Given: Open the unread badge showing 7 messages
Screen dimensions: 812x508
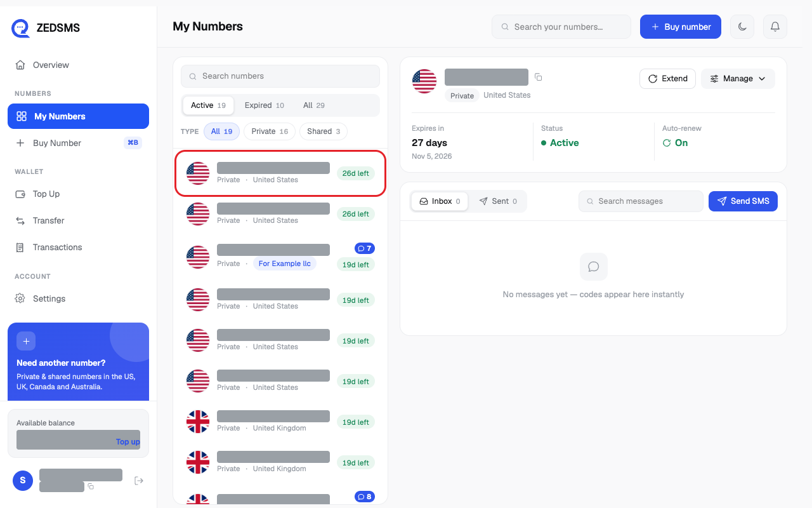Looking at the screenshot, I should click(x=365, y=248).
